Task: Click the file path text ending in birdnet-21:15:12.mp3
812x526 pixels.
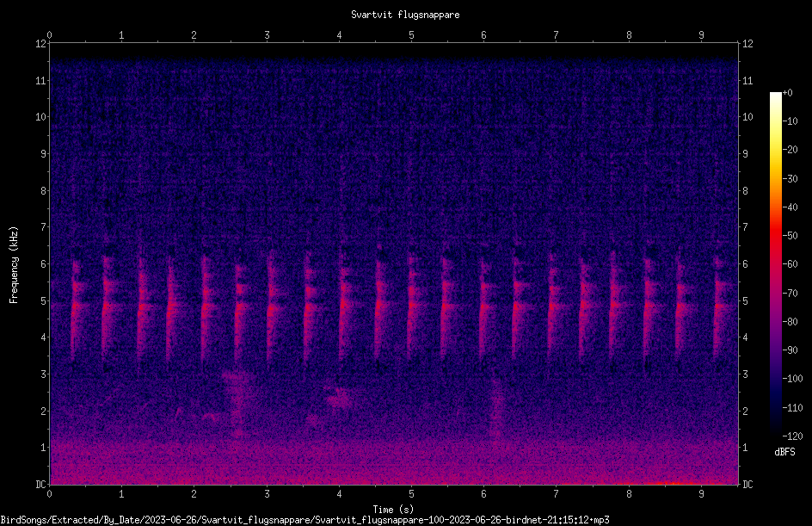Action: (305, 520)
